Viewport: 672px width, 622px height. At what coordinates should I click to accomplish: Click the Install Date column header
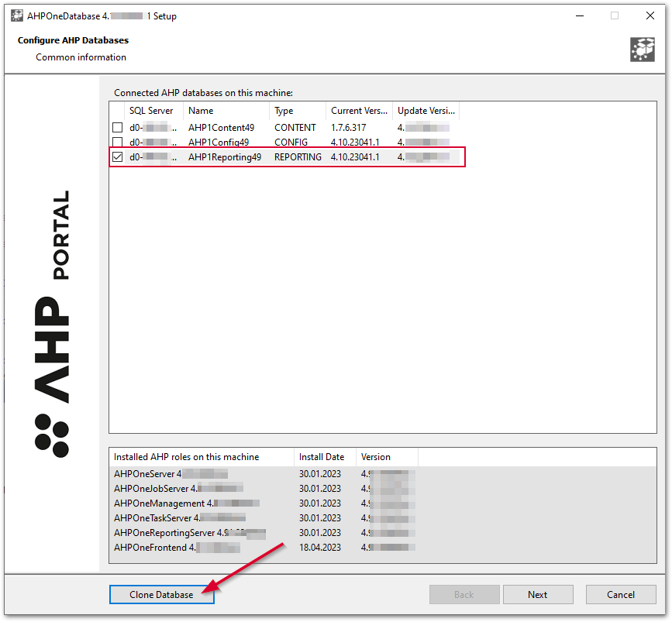[x=325, y=457]
